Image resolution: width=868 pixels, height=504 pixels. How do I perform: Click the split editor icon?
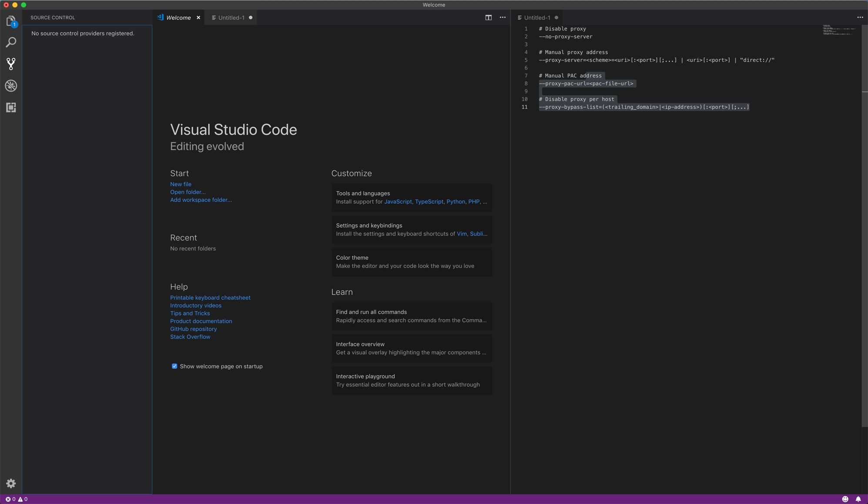[489, 17]
